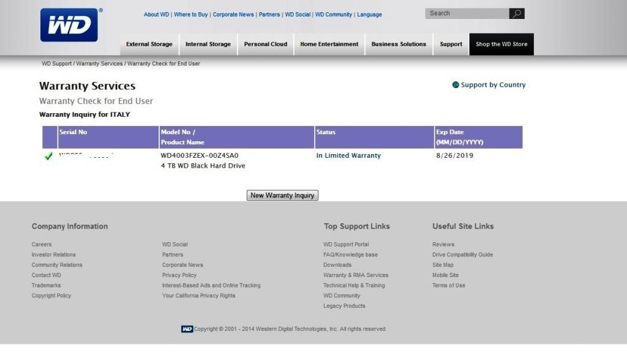Go to Shop the WD Store
The height and width of the screenshot is (364, 627).
[501, 44]
